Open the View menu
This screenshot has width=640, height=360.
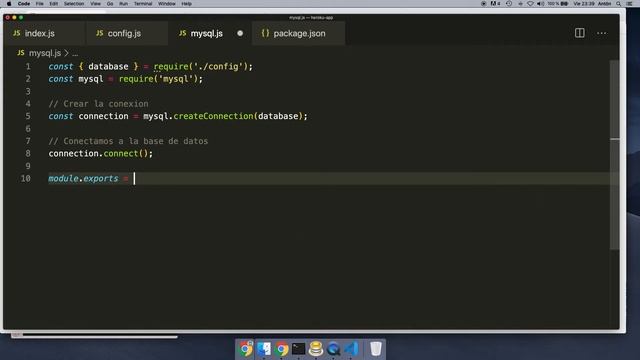click(96, 4)
